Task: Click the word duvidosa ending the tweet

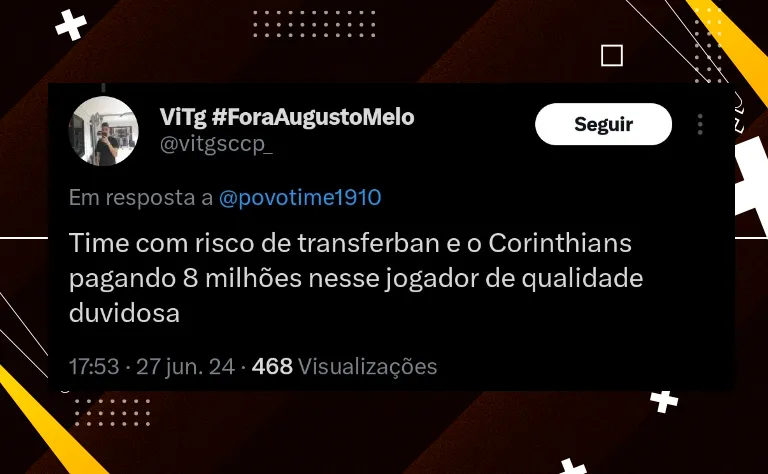Action: click(124, 313)
